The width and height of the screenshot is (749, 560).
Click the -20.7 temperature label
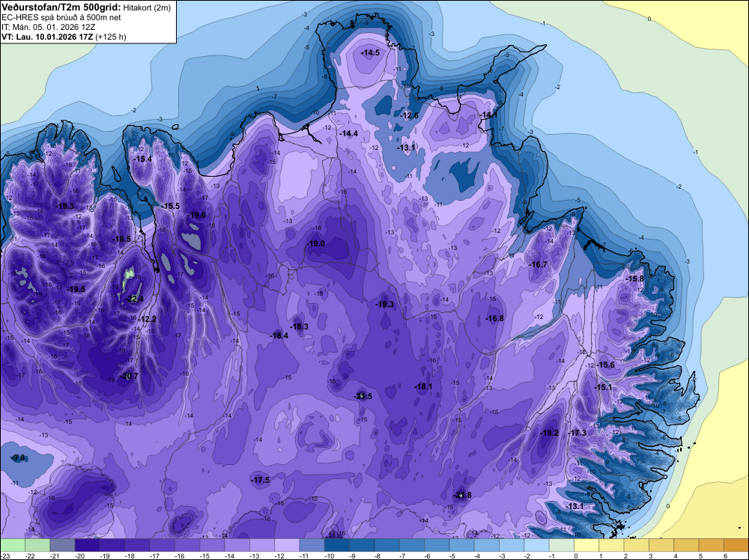tap(129, 376)
